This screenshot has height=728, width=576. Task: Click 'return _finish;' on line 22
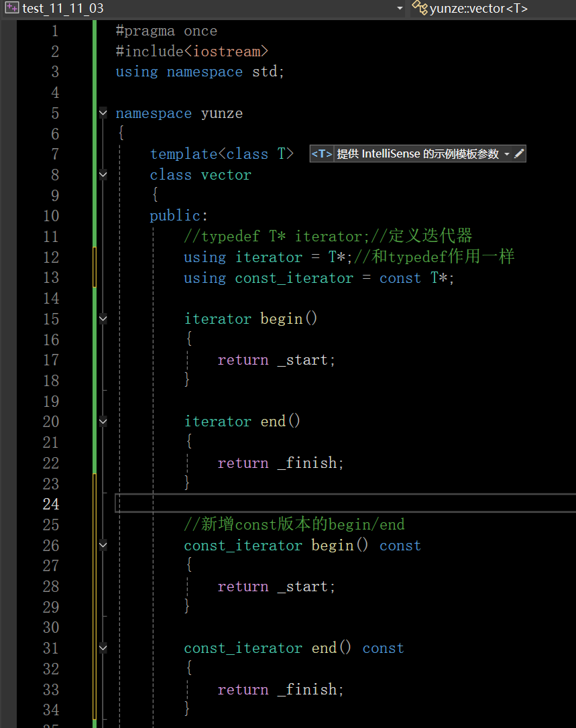click(280, 463)
